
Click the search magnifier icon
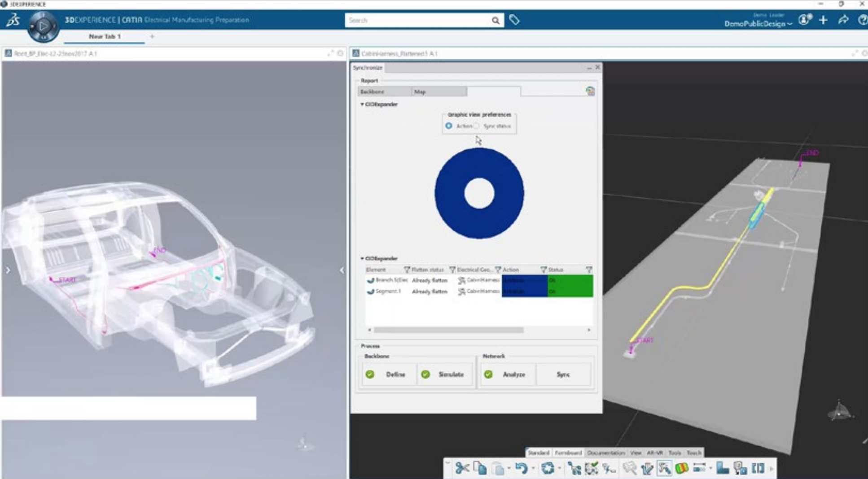[495, 21]
